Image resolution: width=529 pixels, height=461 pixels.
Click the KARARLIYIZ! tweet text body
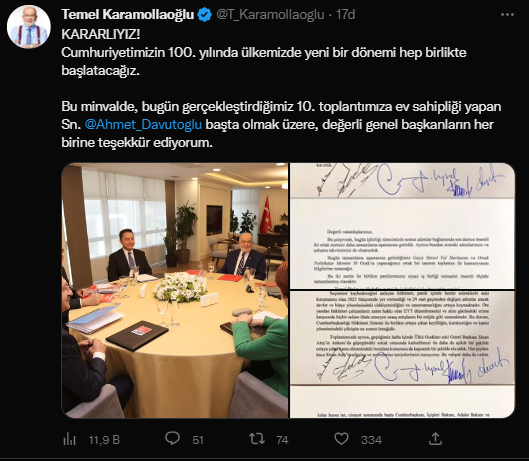pos(281,88)
